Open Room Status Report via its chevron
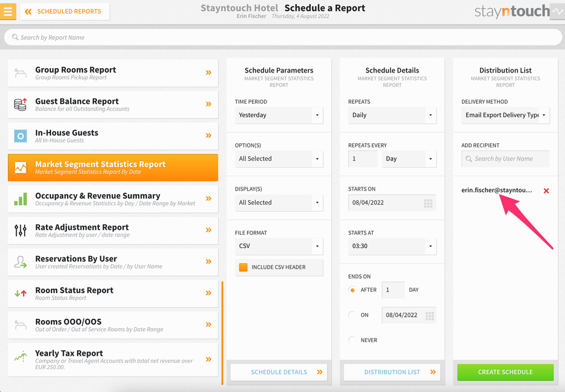 point(208,293)
